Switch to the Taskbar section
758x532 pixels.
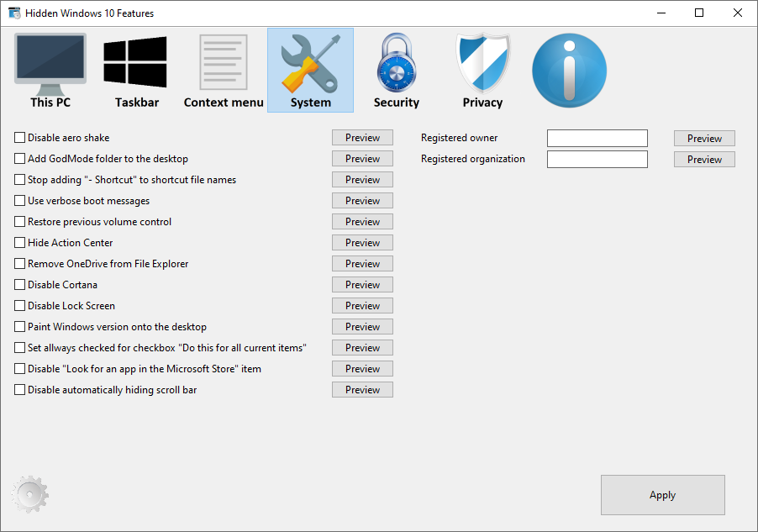point(137,71)
